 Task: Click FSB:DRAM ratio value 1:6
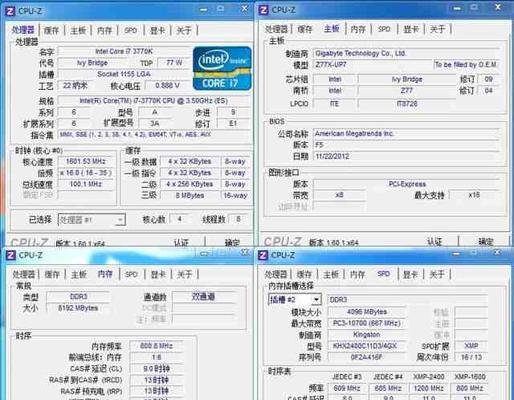(x=156, y=357)
